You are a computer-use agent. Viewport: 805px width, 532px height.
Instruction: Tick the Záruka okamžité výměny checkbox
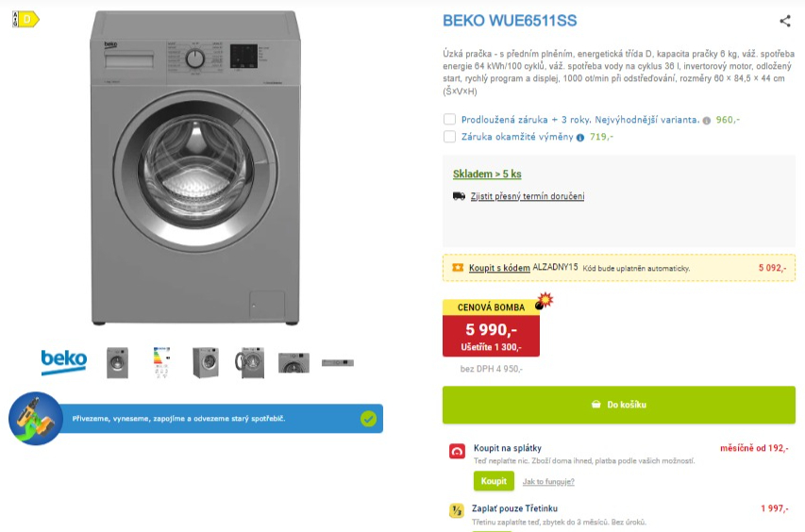point(449,137)
